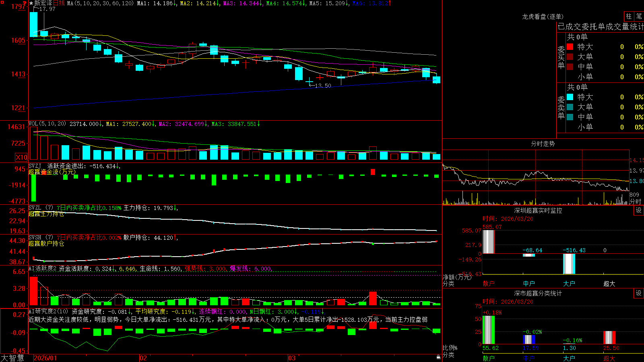Click the VOL(5,10,20) indicator label
This screenshot has height=362, width=644.
(47, 124)
